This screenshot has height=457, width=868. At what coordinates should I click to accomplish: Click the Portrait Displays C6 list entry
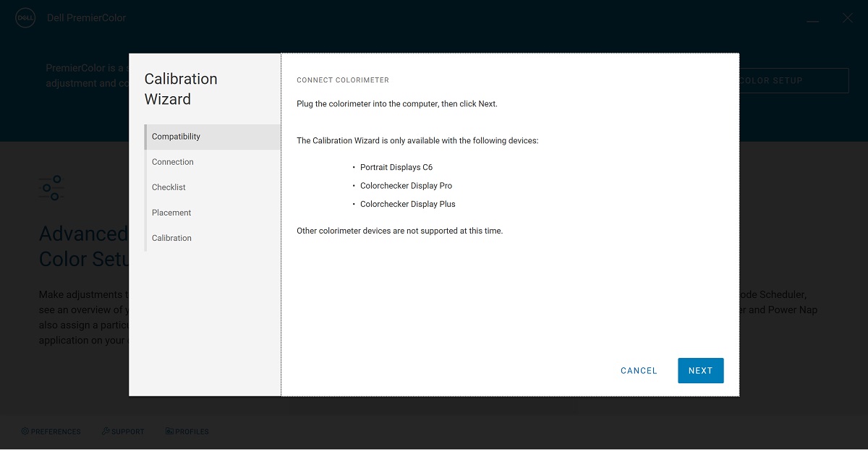point(396,167)
